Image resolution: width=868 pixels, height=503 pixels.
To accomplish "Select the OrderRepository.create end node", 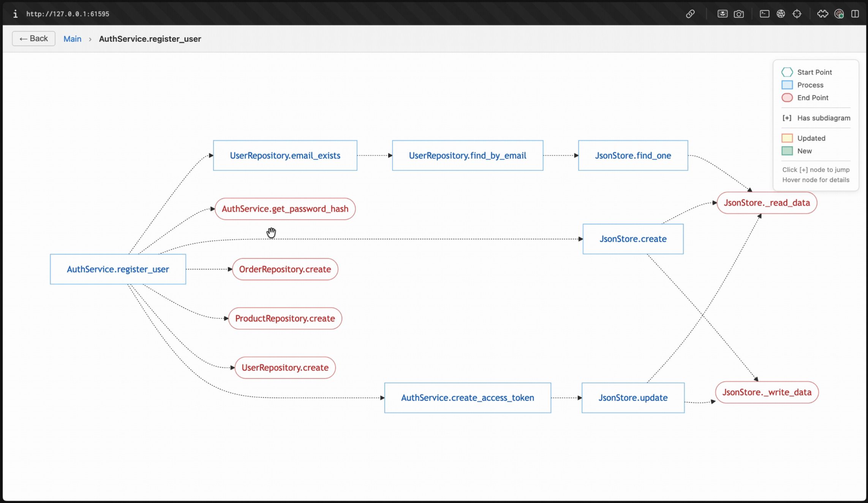I will 285,269.
